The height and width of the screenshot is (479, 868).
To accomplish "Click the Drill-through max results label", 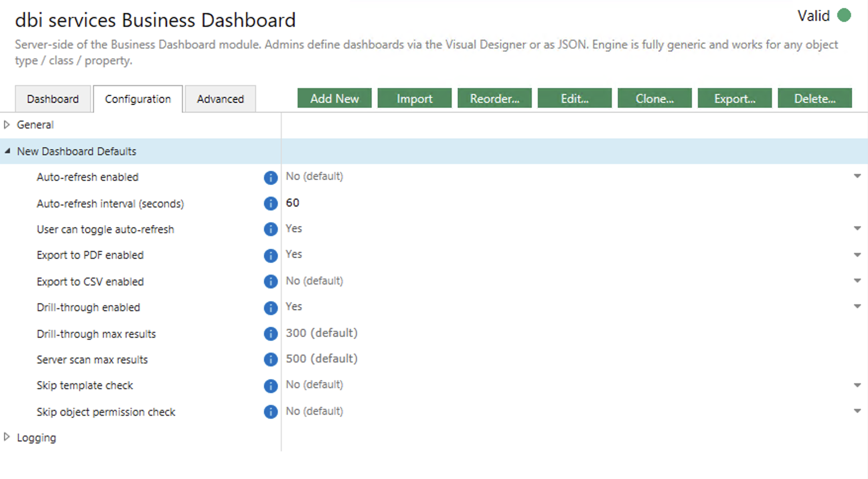I will pos(96,334).
